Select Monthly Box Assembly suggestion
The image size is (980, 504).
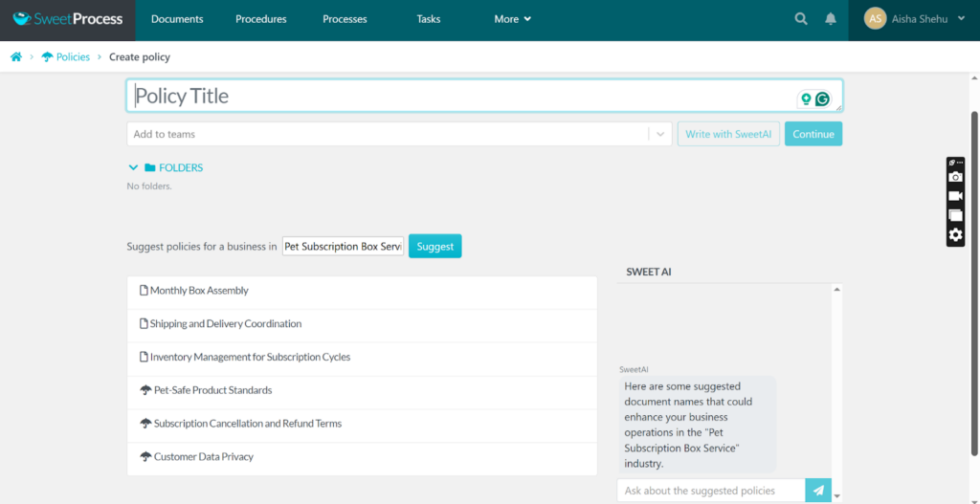click(x=362, y=291)
